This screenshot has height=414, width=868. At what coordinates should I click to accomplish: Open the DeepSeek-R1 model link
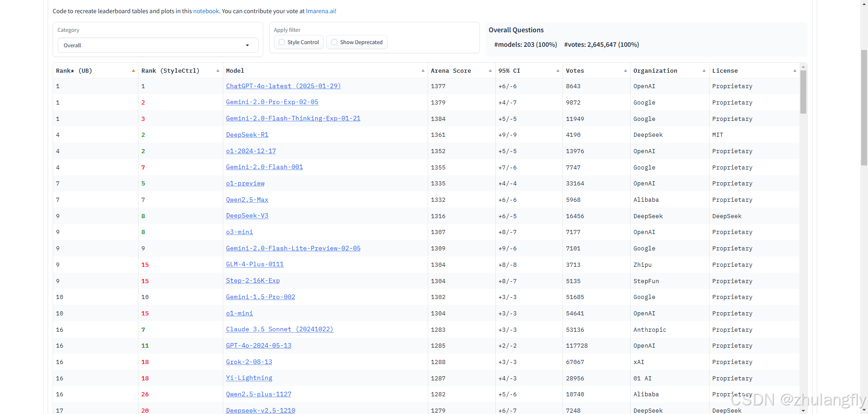pos(247,135)
